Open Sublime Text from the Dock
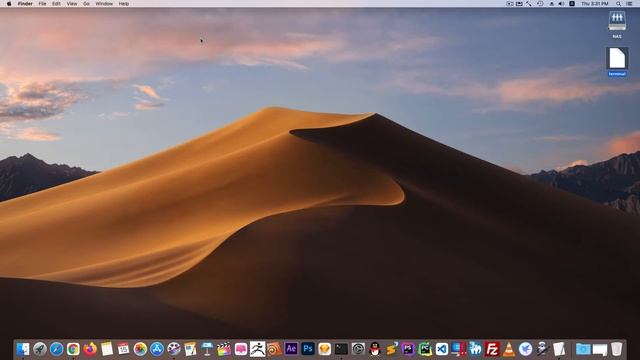Screen dimensions: 640x360 pos(391,349)
